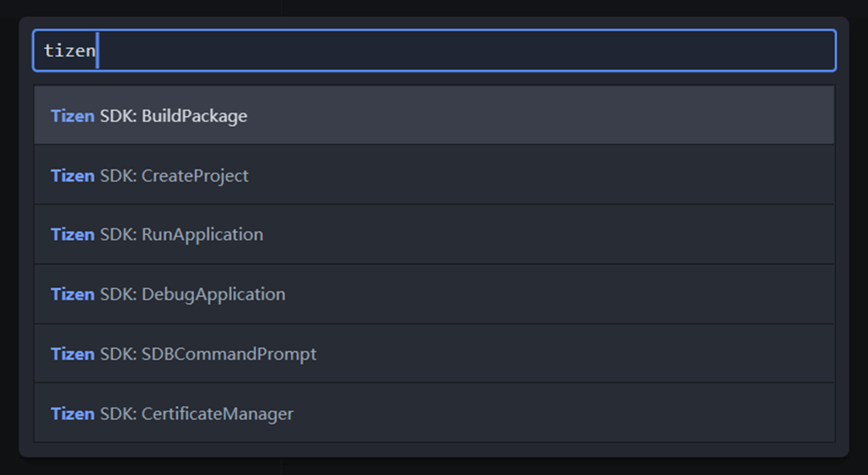The height and width of the screenshot is (475, 868).
Task: Click highlighted Tizen word in CreateProject row
Action: 73,175
